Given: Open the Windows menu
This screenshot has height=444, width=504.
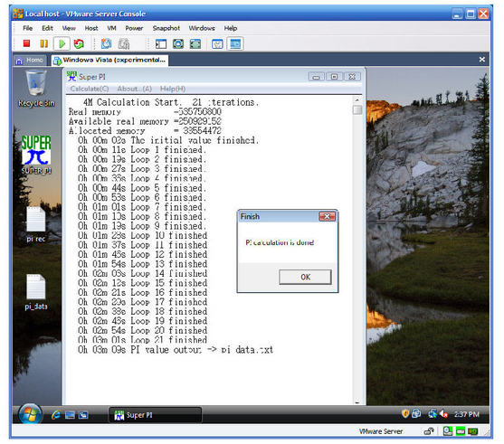Looking at the screenshot, I should [x=202, y=28].
